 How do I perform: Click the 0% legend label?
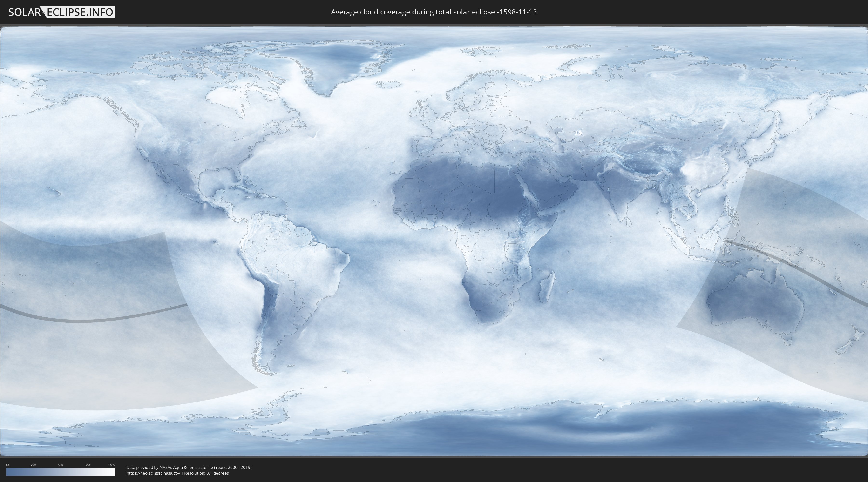[x=8, y=465]
